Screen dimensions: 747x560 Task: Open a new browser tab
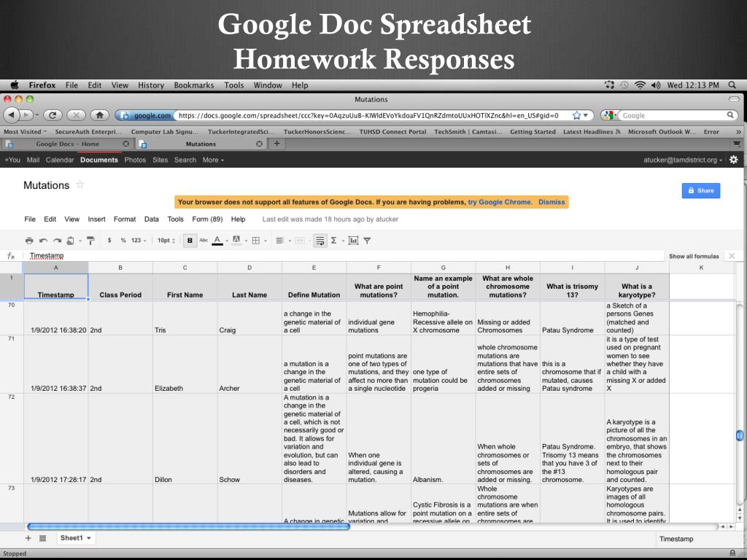click(276, 144)
